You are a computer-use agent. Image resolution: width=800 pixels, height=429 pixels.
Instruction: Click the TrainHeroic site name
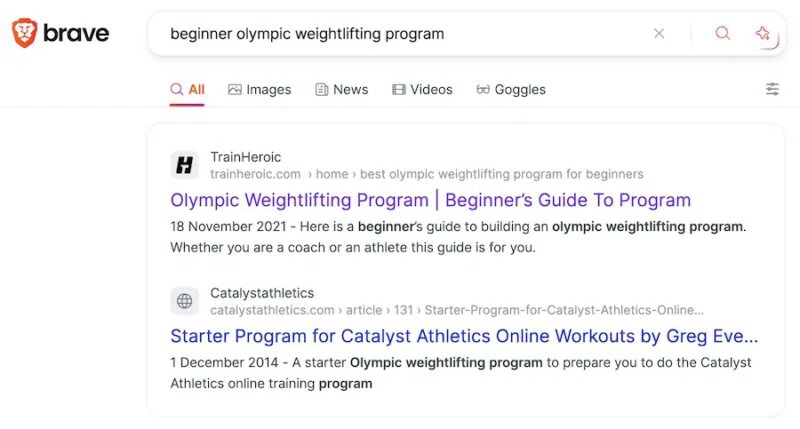click(x=245, y=157)
